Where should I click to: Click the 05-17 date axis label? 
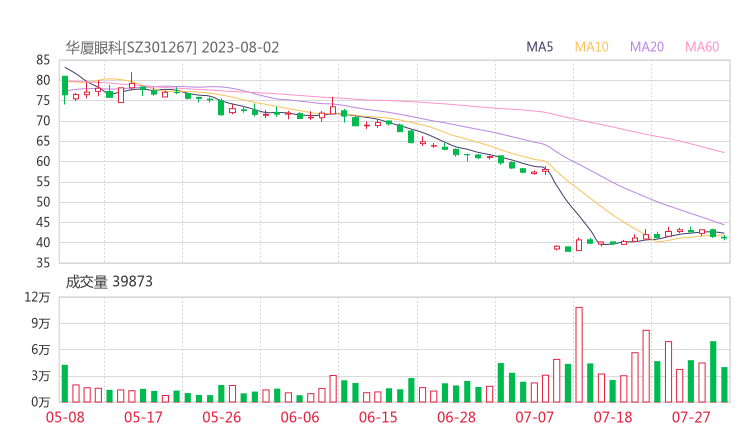[x=143, y=417]
